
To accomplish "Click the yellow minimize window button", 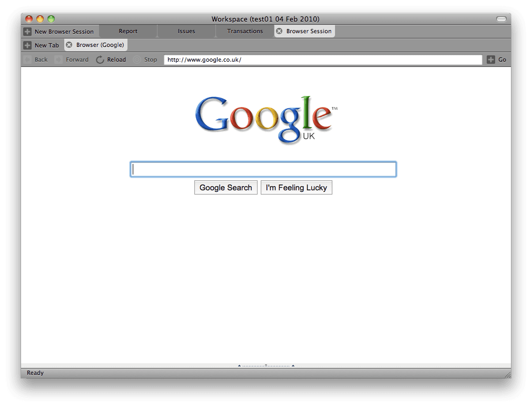I will 40,19.
